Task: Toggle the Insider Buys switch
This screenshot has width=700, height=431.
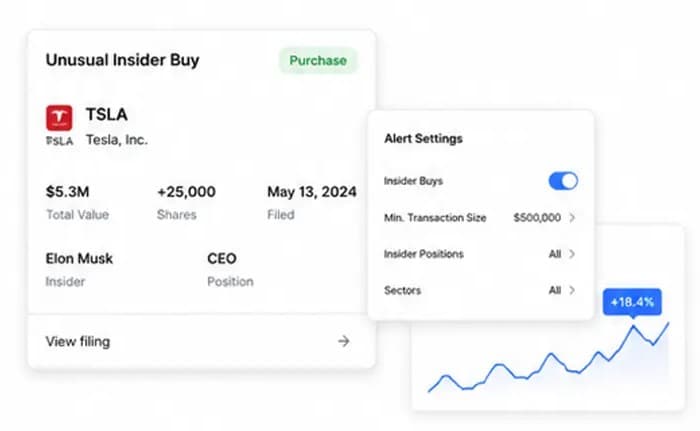Action: coord(563,181)
